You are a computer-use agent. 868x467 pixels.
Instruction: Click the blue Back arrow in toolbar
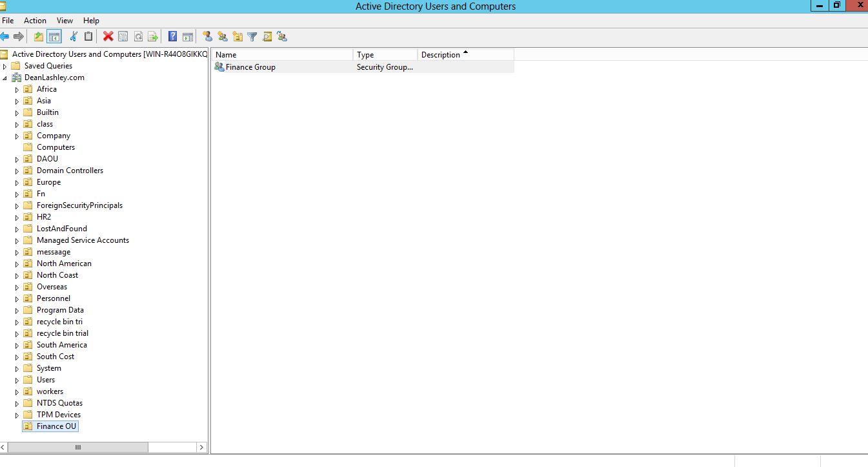(5, 37)
